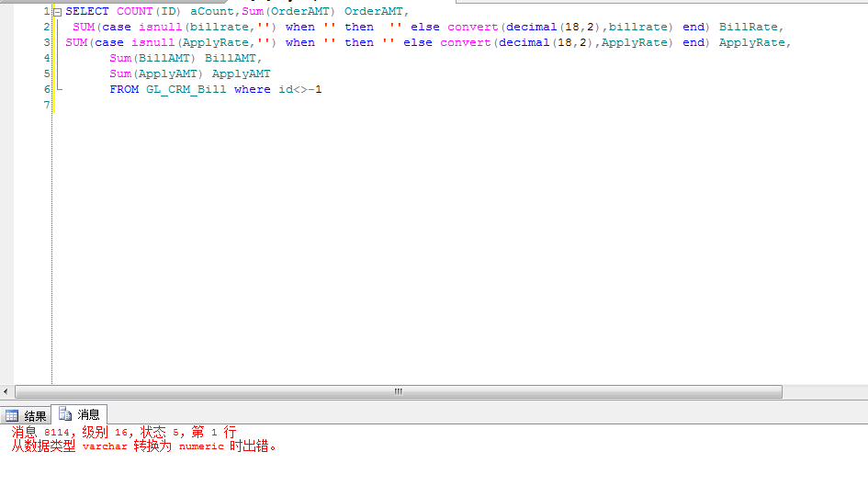The image size is (868, 497).
Task: Click the COUNT function on line 1
Action: [x=134, y=11]
